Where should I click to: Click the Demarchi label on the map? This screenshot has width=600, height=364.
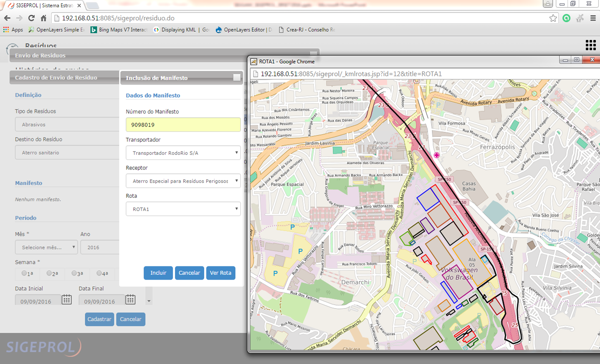(x=355, y=282)
